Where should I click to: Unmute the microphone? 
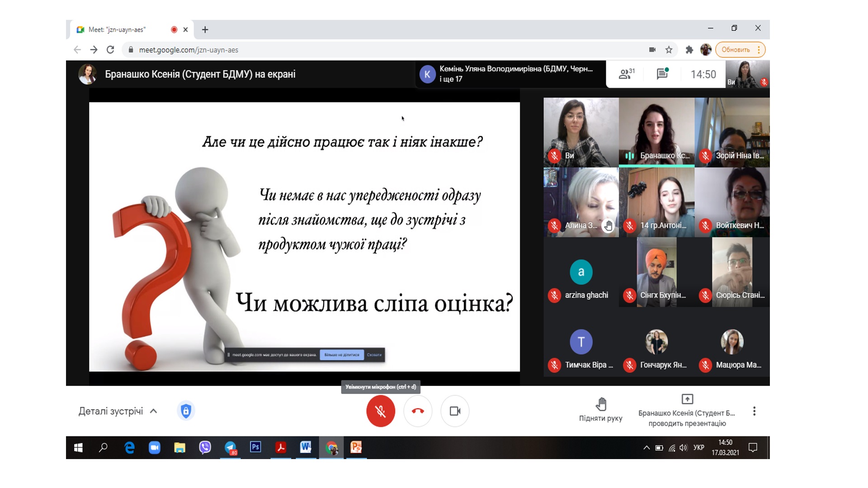[x=381, y=411]
